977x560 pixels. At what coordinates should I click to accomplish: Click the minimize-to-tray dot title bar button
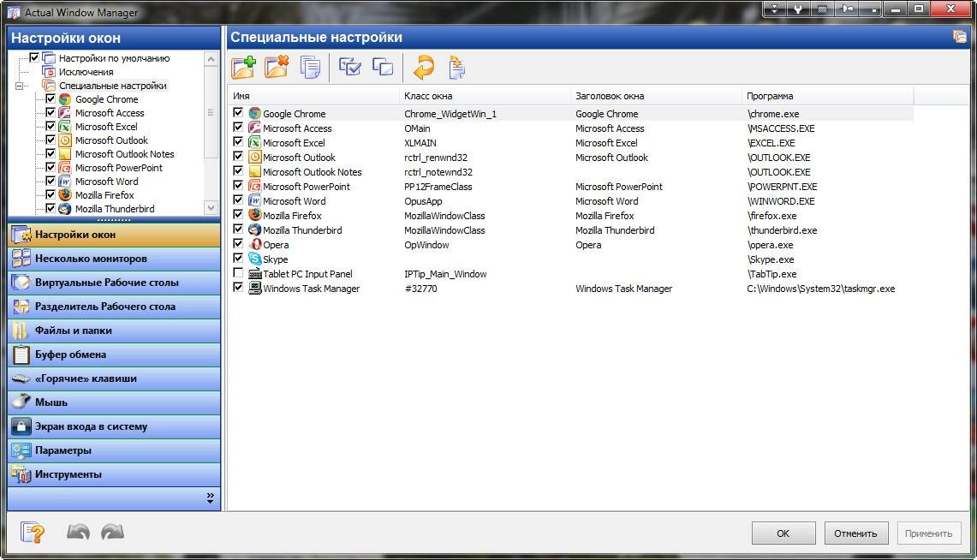tap(871, 9)
